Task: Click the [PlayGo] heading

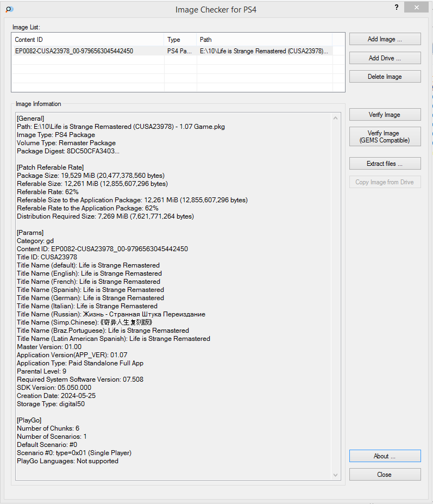Action: (29, 420)
